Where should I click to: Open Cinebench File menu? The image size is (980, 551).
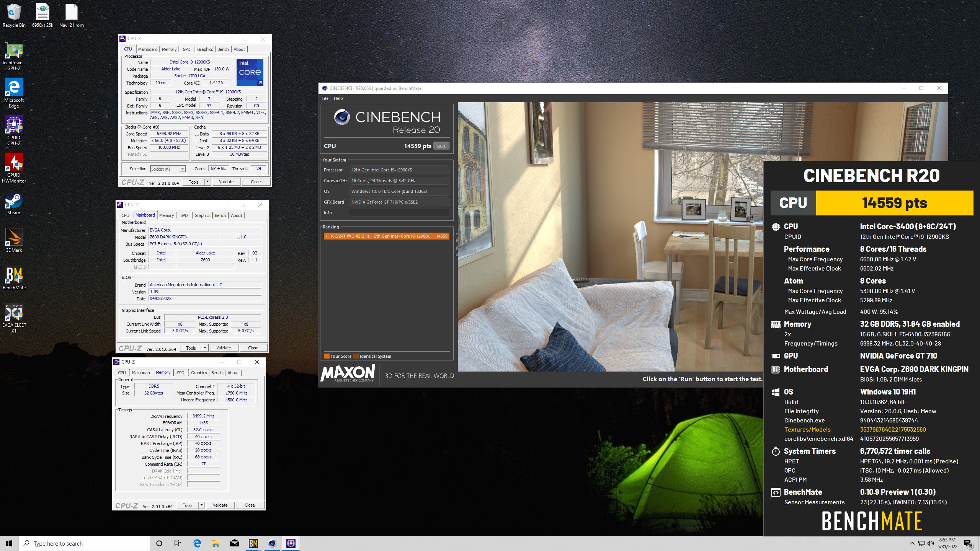point(325,98)
